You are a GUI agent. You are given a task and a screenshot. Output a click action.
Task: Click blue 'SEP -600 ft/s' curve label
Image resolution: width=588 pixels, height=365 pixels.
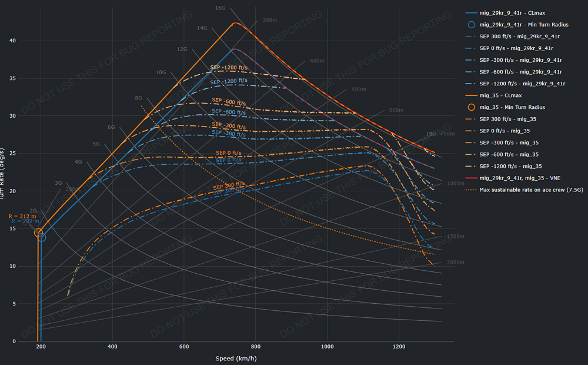(x=229, y=111)
